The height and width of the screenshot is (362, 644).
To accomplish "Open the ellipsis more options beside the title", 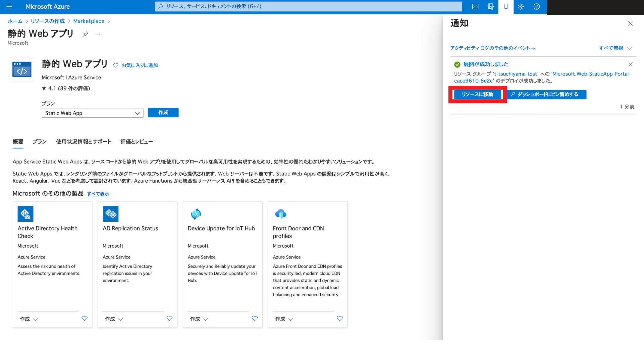I will pos(98,34).
